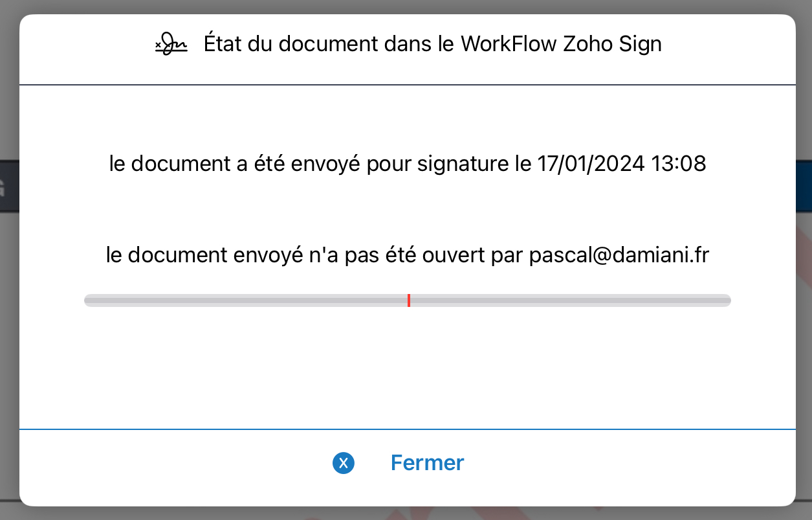Click the gray progress bar right of red marker
The image size is (812, 520).
click(x=571, y=300)
